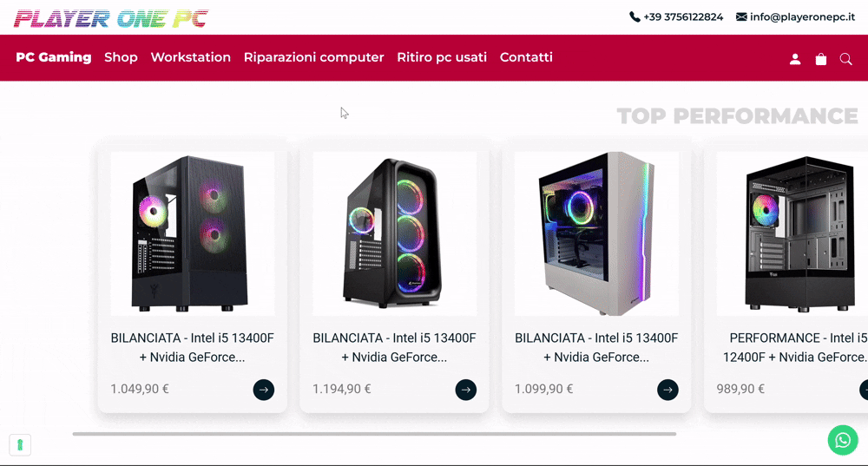
Task: Click the envelope icon beside email address
Action: click(x=741, y=17)
